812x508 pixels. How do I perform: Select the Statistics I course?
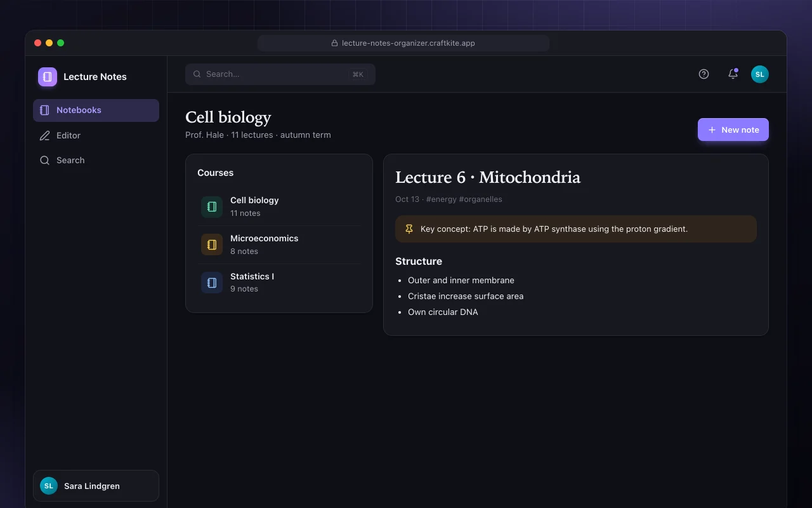[x=279, y=283]
